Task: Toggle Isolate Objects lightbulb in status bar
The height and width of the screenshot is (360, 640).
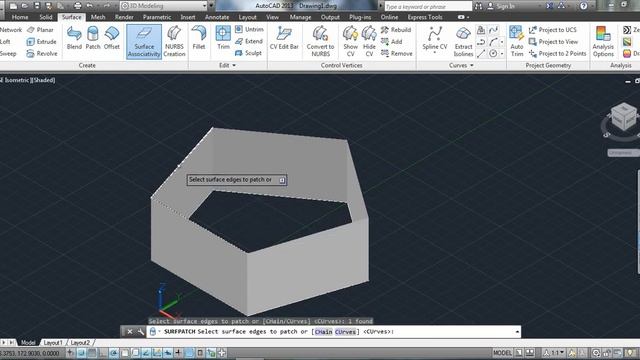Action: click(x=631, y=353)
